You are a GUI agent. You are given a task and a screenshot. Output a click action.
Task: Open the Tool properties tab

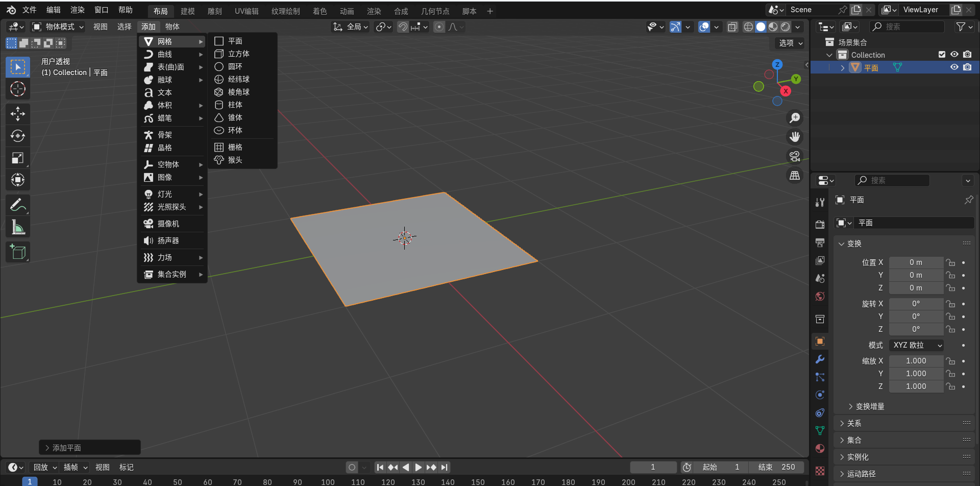[820, 202]
